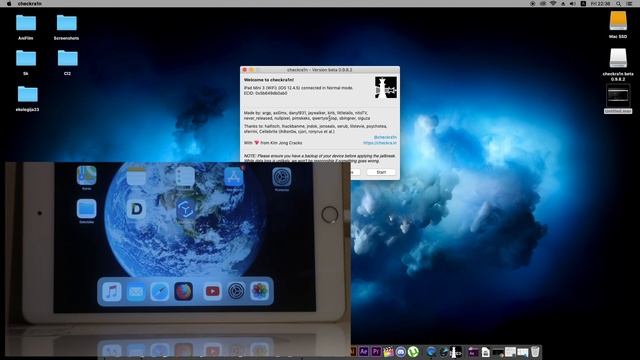Click the Files folder icon on iPad screen
640x360 pixels.
[87, 209]
